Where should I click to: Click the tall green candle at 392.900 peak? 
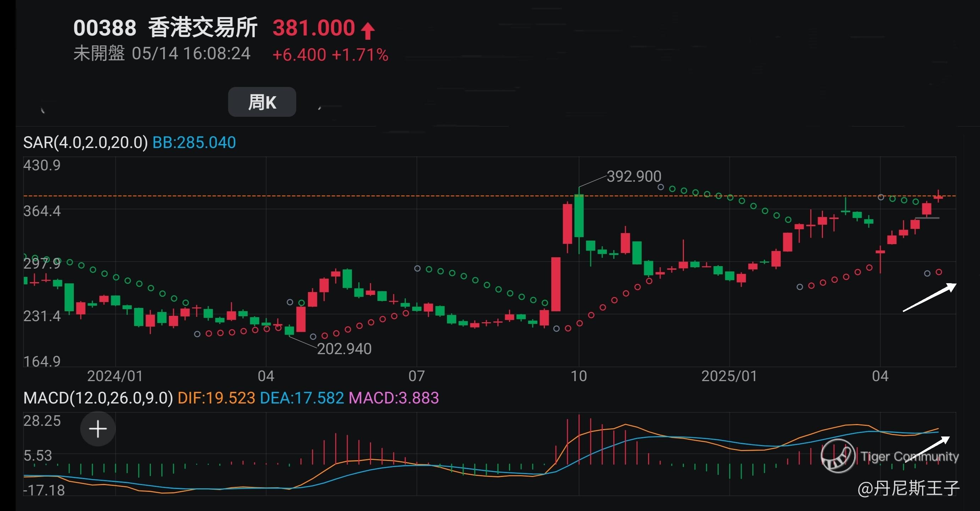click(x=578, y=216)
